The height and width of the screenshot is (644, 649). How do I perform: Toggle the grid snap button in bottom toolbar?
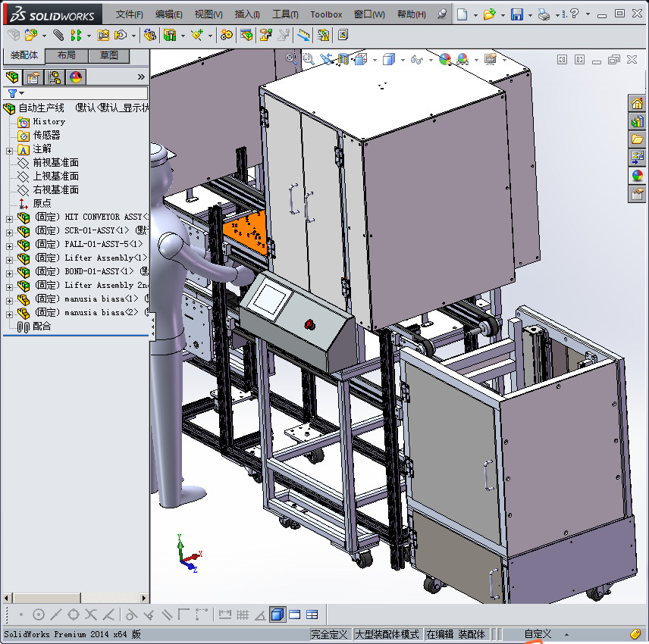pyautogui.click(x=243, y=614)
